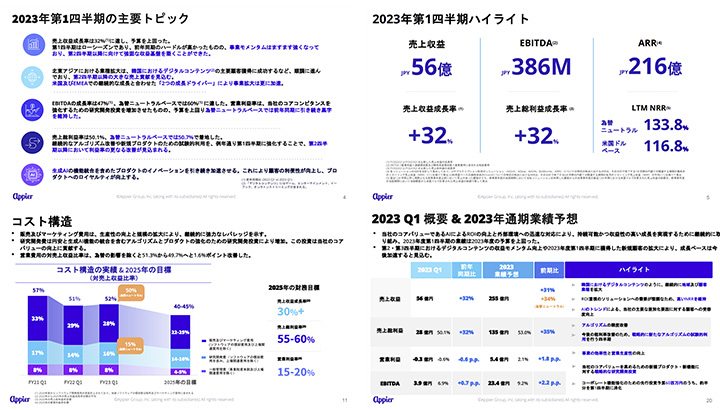This screenshot has height=410, width=720.
Task: Click the 116.8% LTM NRR value
Action: tap(666, 146)
